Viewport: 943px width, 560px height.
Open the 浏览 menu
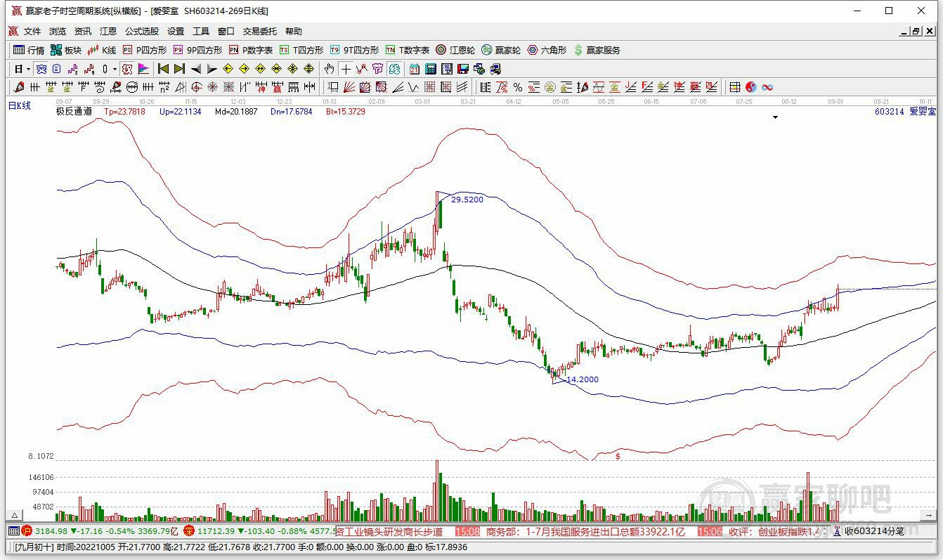point(58,32)
